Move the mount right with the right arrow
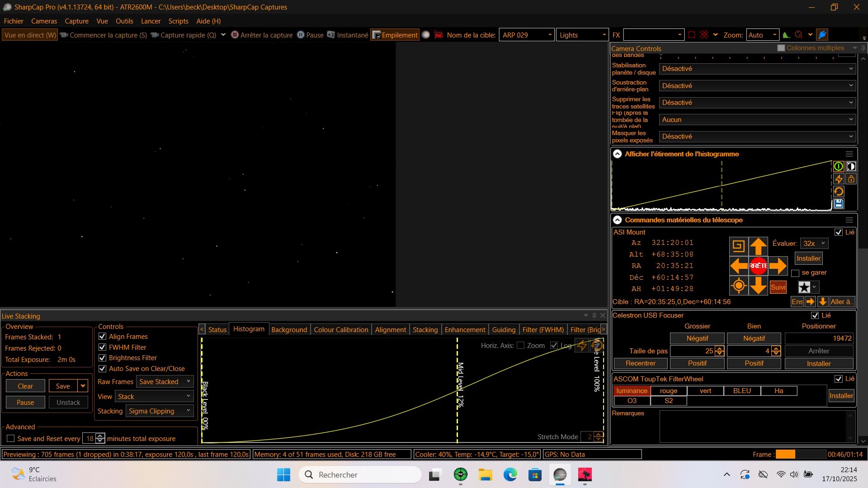 (778, 266)
